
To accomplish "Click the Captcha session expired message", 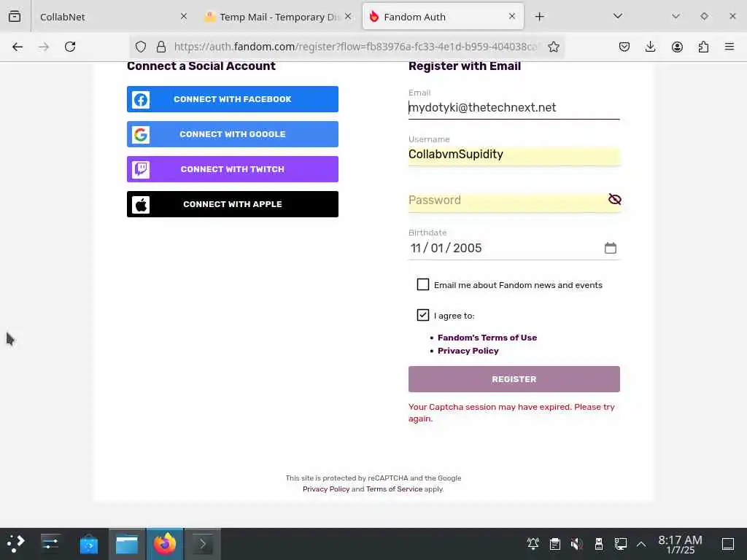I will (511, 413).
